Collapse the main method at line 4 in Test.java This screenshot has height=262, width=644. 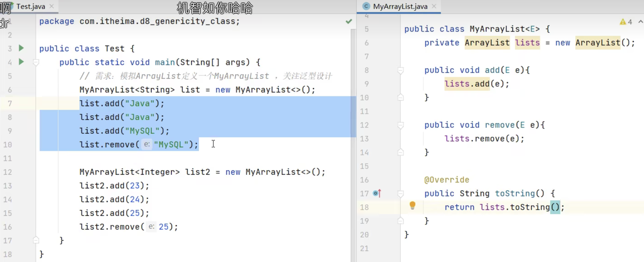(x=36, y=62)
